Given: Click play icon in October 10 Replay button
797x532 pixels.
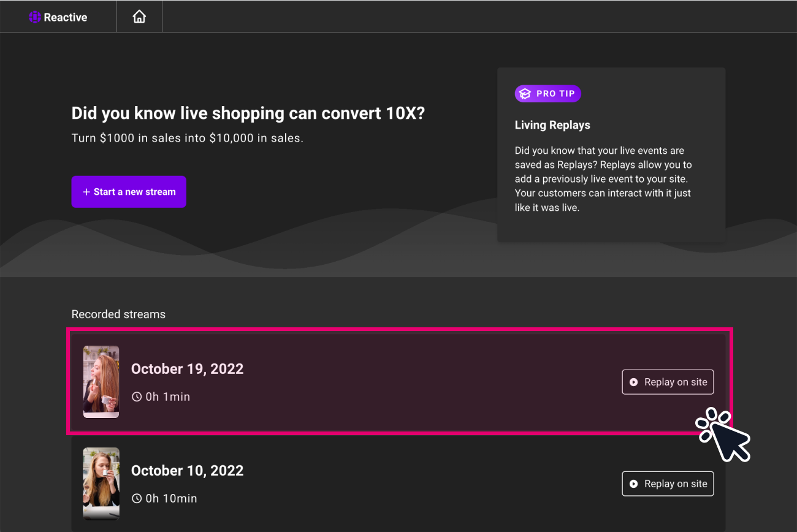Looking at the screenshot, I should [634, 484].
